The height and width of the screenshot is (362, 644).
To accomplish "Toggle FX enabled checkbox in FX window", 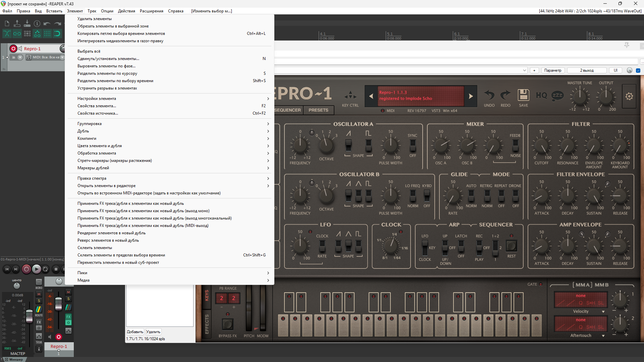I will point(638,70).
